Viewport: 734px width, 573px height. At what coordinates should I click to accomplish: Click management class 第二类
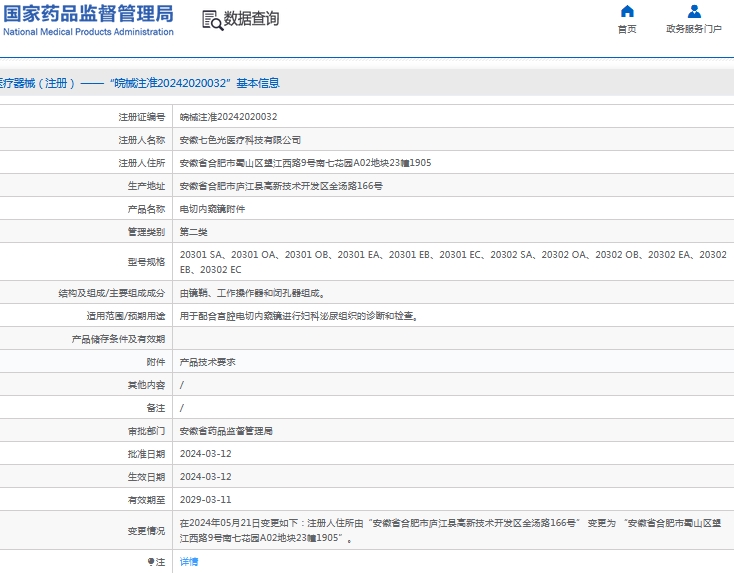(194, 232)
